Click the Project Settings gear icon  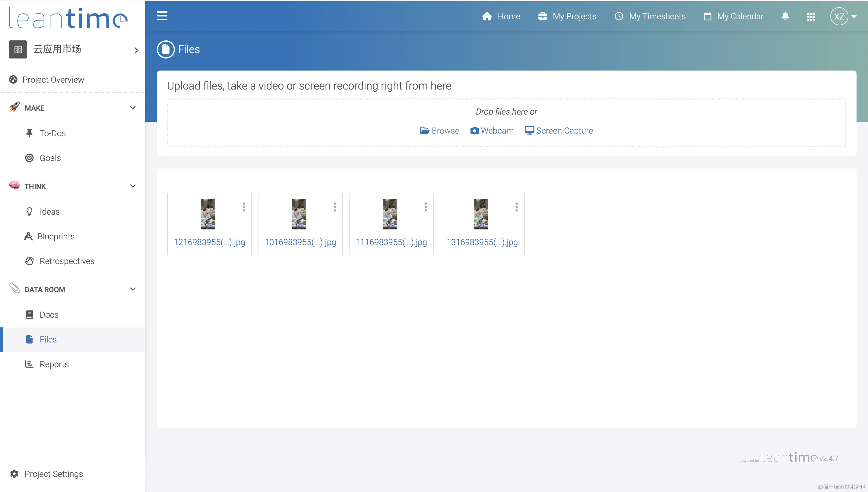(x=14, y=474)
